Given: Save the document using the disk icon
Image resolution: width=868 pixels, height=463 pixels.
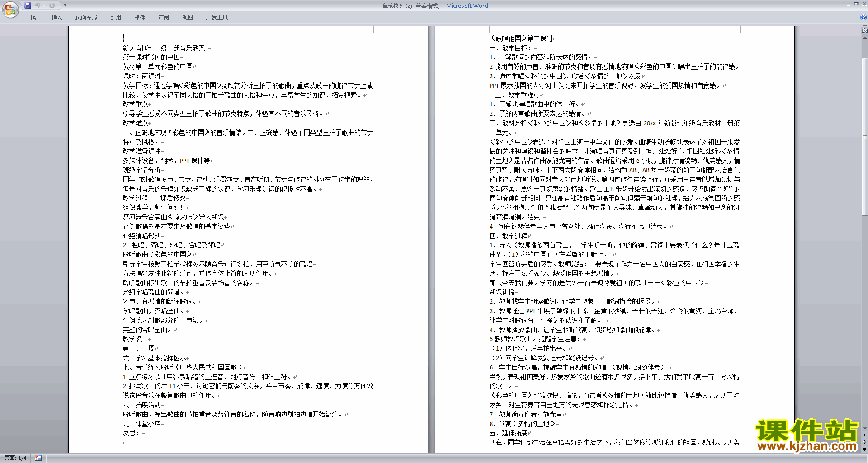Looking at the screenshot, I should [x=28, y=5].
